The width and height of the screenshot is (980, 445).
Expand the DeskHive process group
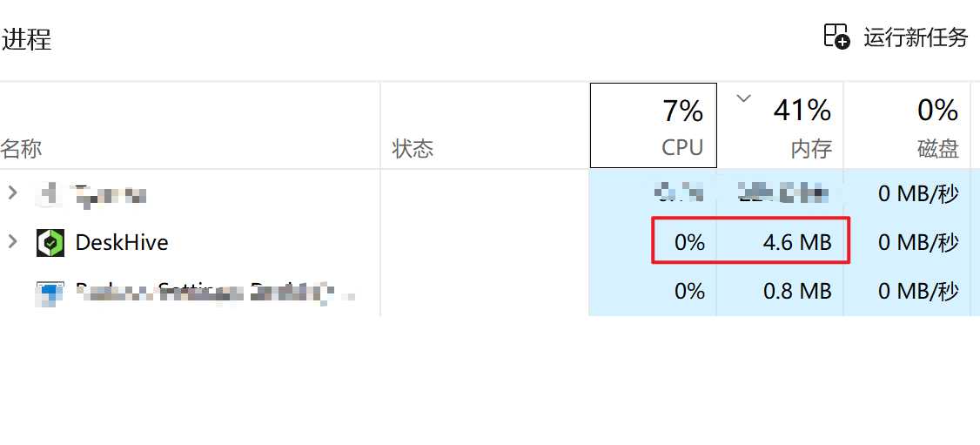coord(12,241)
